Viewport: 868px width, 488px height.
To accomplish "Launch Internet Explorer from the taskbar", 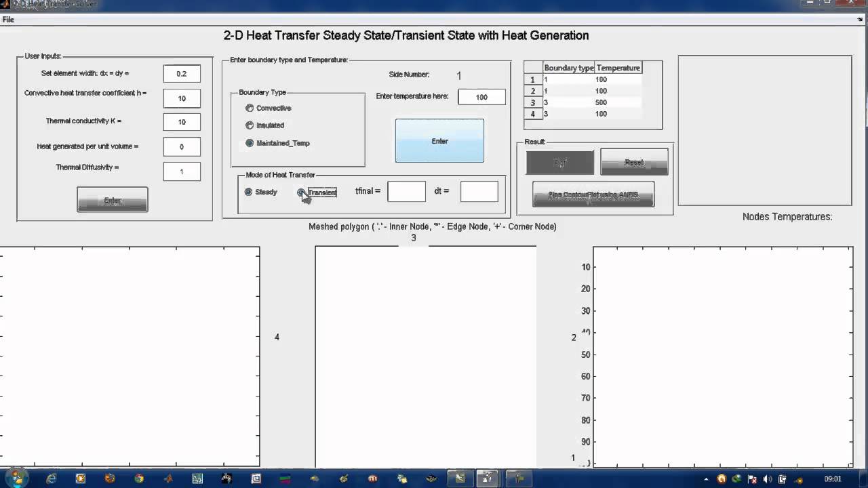I will click(x=52, y=479).
